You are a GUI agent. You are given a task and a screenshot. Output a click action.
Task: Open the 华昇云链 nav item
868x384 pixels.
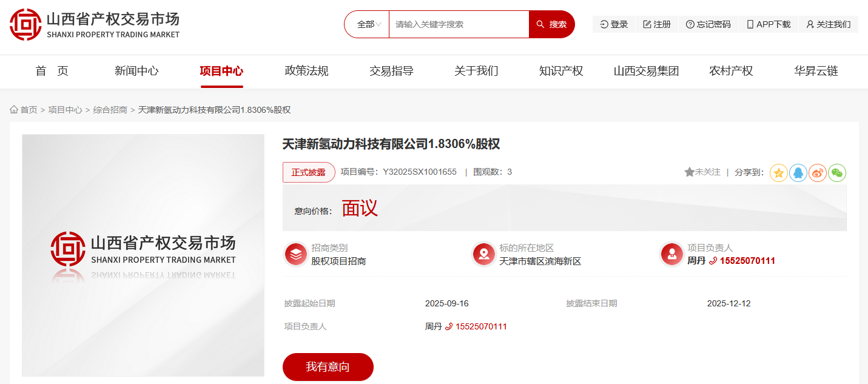(x=816, y=71)
